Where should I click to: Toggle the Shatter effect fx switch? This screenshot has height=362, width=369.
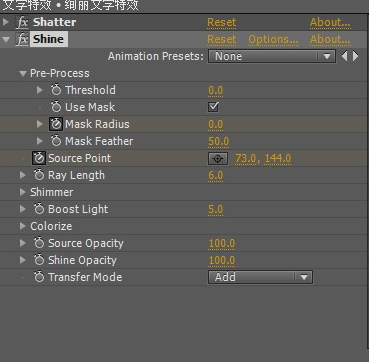22,22
